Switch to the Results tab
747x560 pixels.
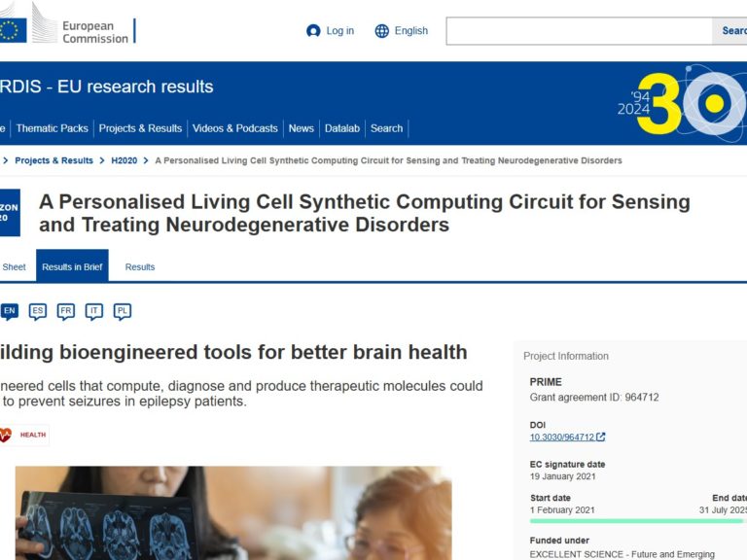140,266
